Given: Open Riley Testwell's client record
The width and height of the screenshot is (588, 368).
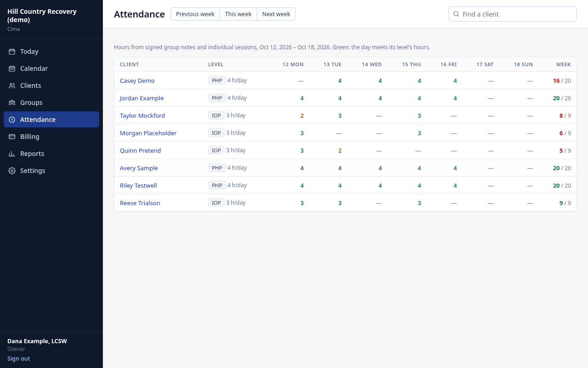Looking at the screenshot, I should click(138, 185).
